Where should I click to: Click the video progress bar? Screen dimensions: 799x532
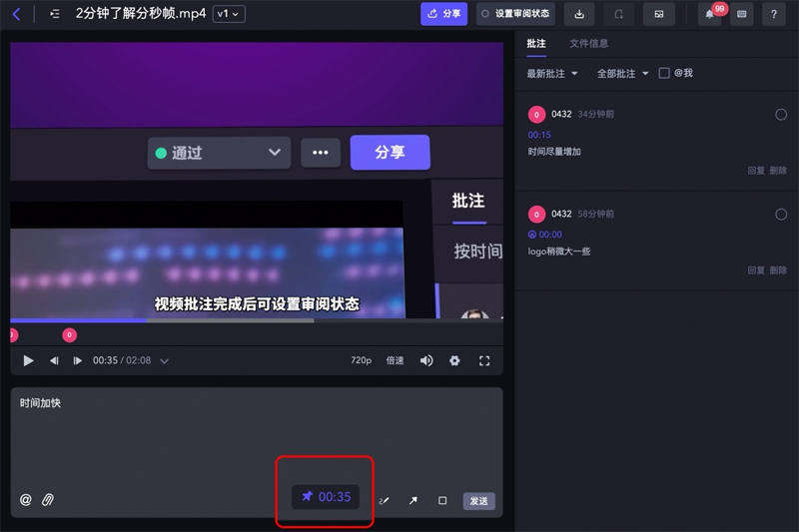click(x=257, y=320)
